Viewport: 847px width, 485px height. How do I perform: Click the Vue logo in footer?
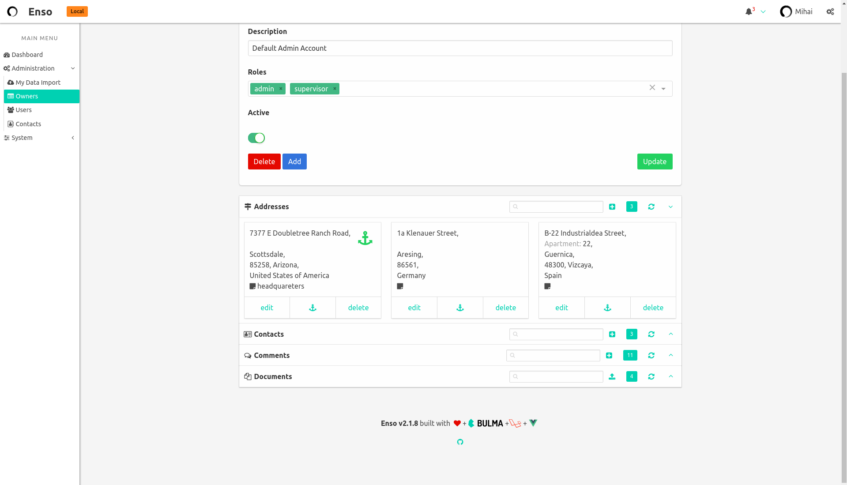pos(533,423)
